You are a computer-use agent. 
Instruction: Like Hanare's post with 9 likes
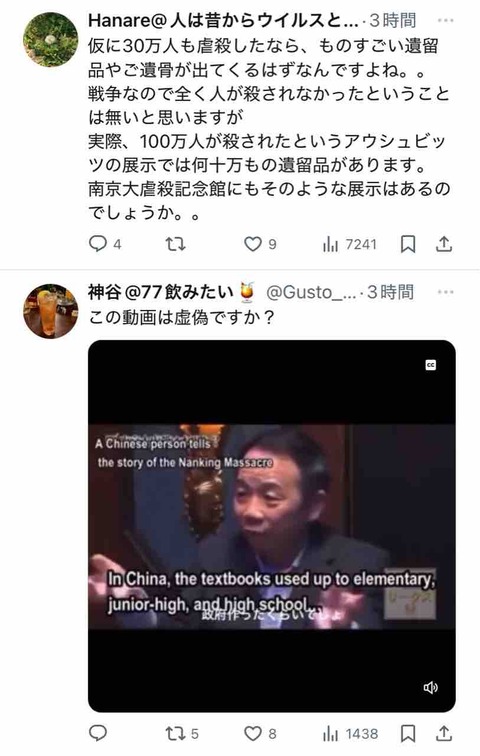[x=260, y=244]
